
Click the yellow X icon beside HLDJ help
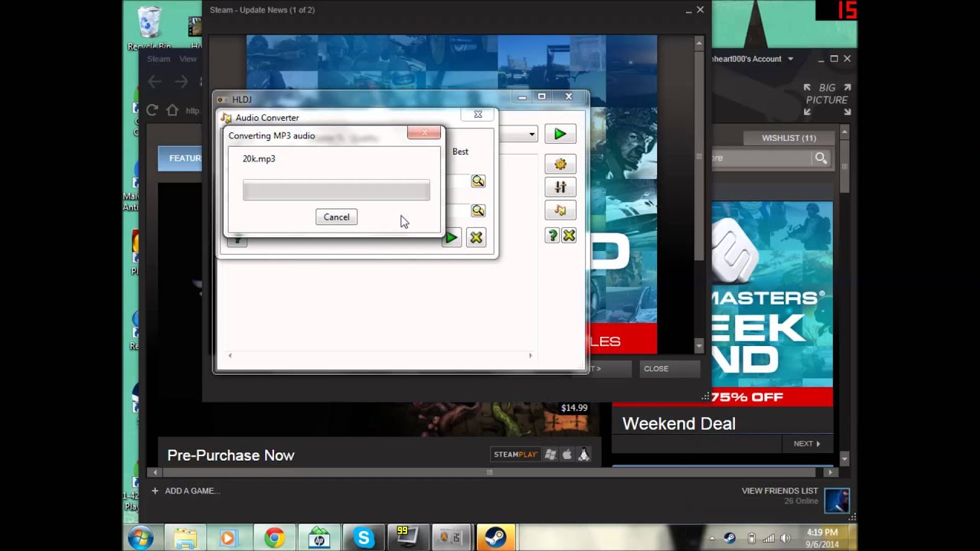point(569,236)
